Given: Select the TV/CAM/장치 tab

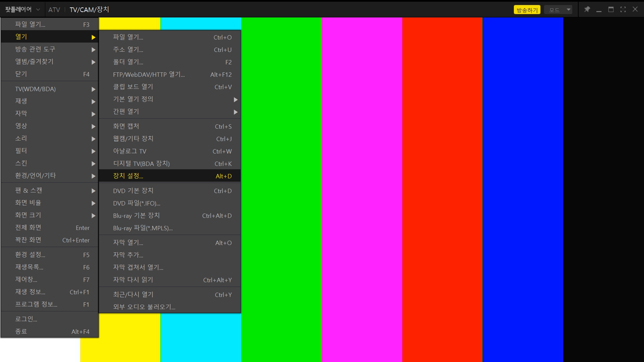Looking at the screenshot, I should [x=89, y=10].
